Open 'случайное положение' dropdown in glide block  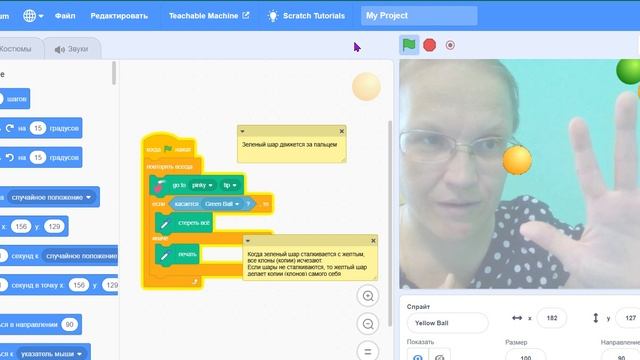[80, 256]
